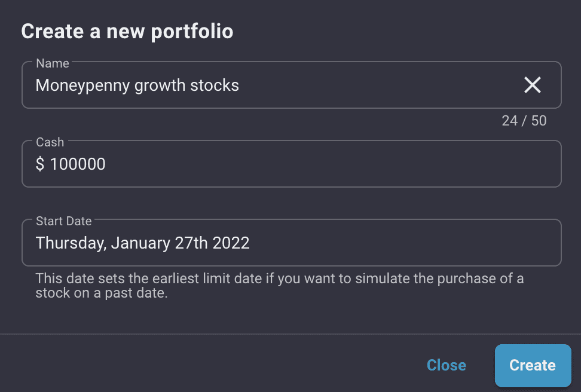Clear the portfolio name with the X icon
Image resolution: width=581 pixels, height=392 pixels.
533,85
